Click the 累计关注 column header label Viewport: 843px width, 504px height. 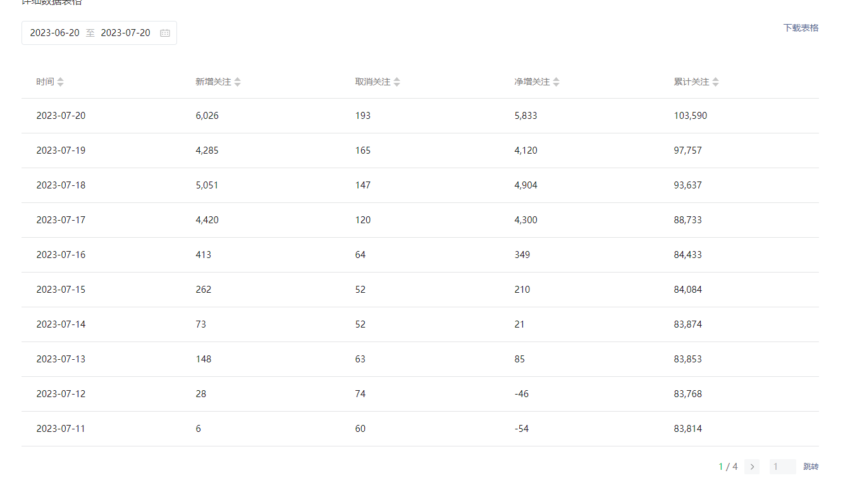click(x=691, y=82)
